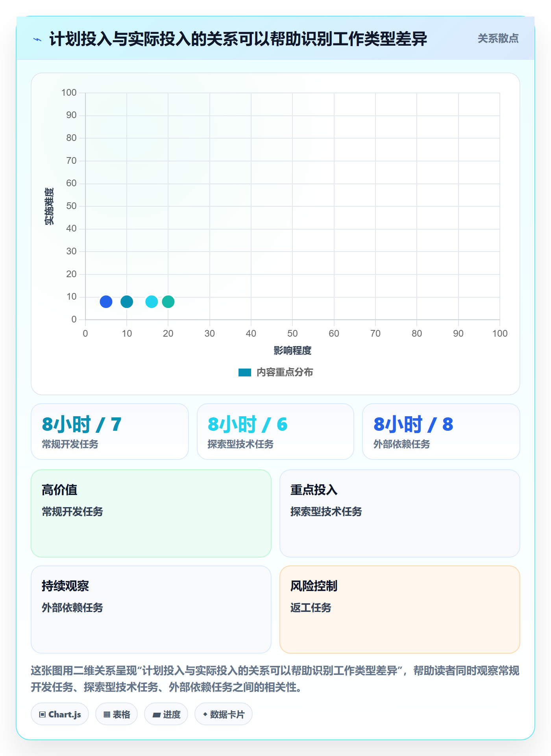Click the dark blue scatter point
Screen dimensions: 551x756
pos(106,302)
